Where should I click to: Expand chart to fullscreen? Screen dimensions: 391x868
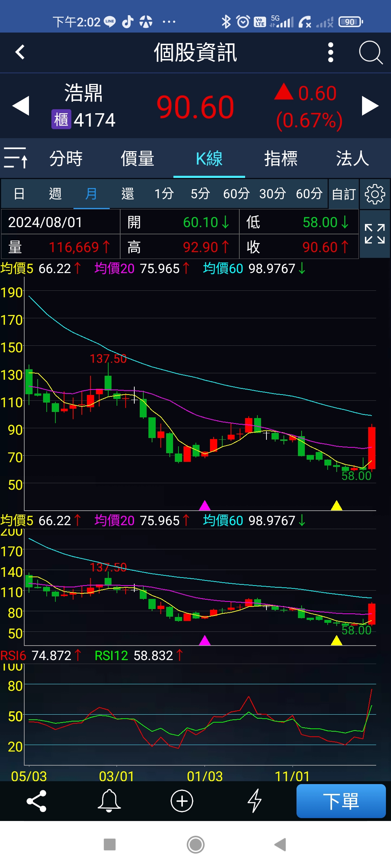[375, 234]
